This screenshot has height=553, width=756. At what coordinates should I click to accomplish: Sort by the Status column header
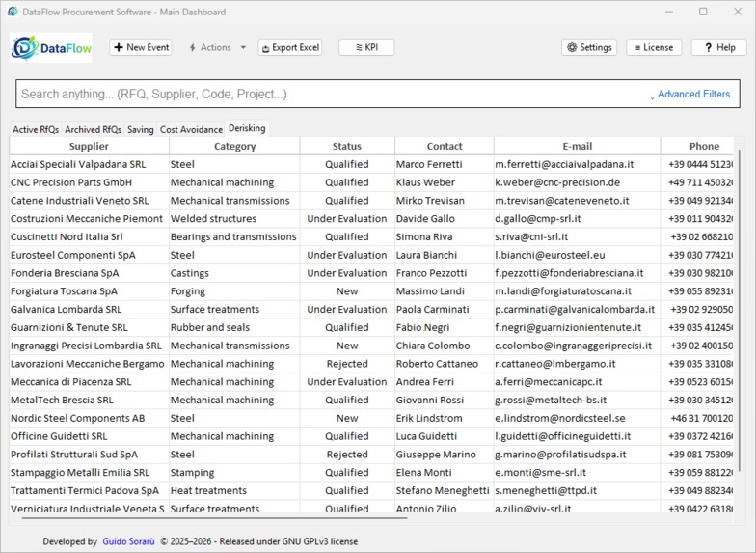pyautogui.click(x=347, y=147)
